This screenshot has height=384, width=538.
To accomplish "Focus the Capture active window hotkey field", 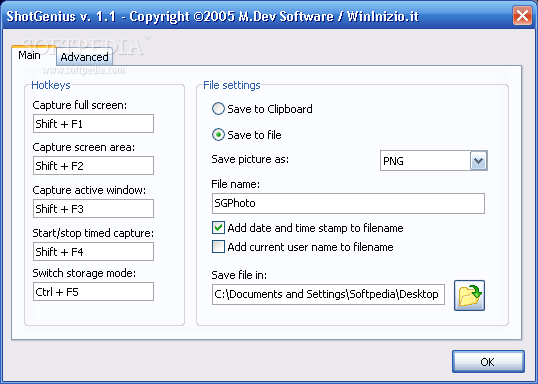I will pos(93,209).
